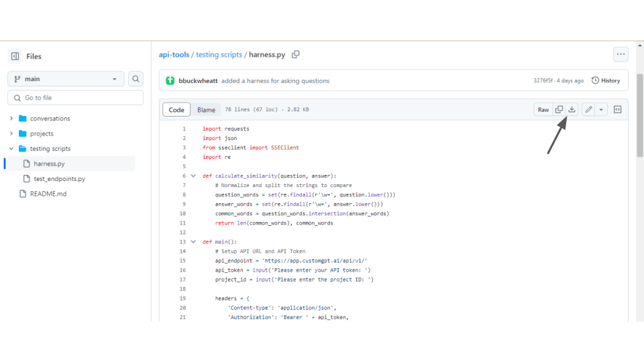This screenshot has width=644, height=362.
Task: Click the vertical page scrollbar
Action: [x=640, y=115]
